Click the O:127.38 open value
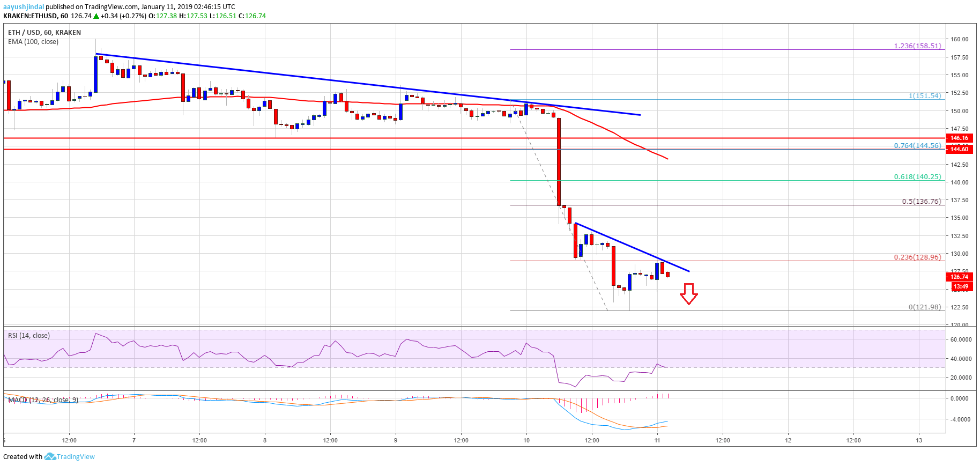Screen dimensions: 980x466 click(162, 16)
